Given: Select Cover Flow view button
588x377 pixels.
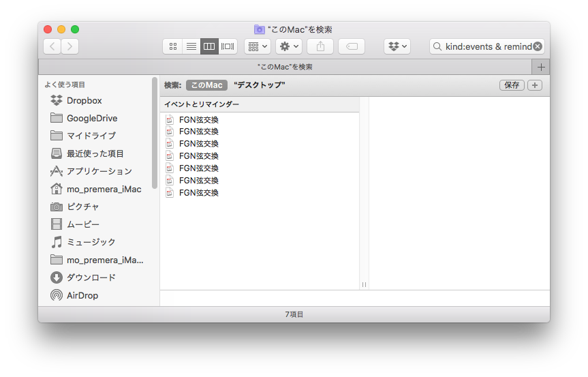Looking at the screenshot, I should pyautogui.click(x=228, y=46).
